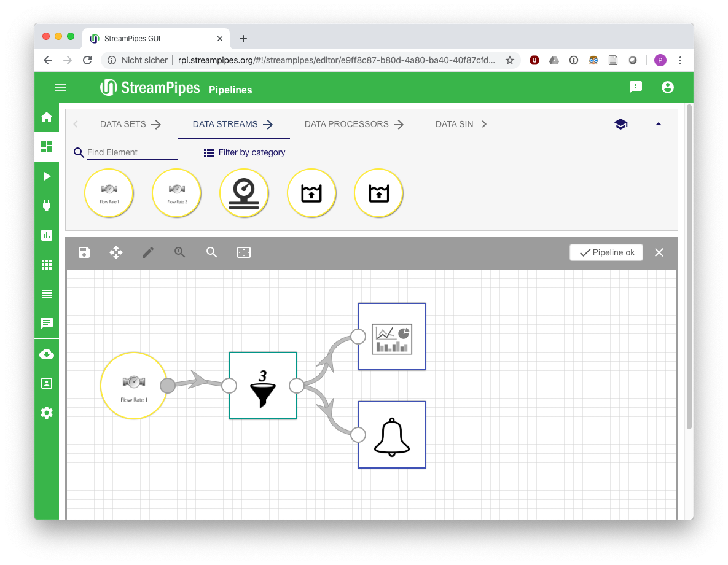Image resolution: width=728 pixels, height=565 pixels.
Task: Open the Filter by category list
Action: 245,152
